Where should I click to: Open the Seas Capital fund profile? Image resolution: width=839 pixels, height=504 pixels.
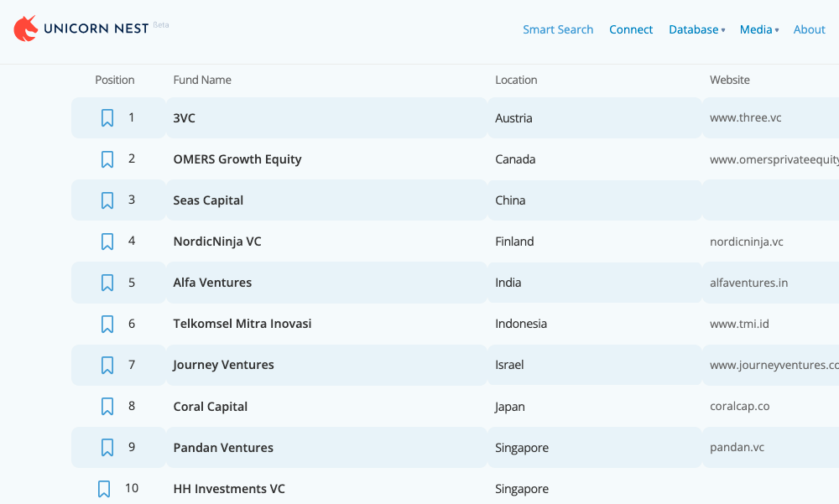pyautogui.click(x=208, y=200)
